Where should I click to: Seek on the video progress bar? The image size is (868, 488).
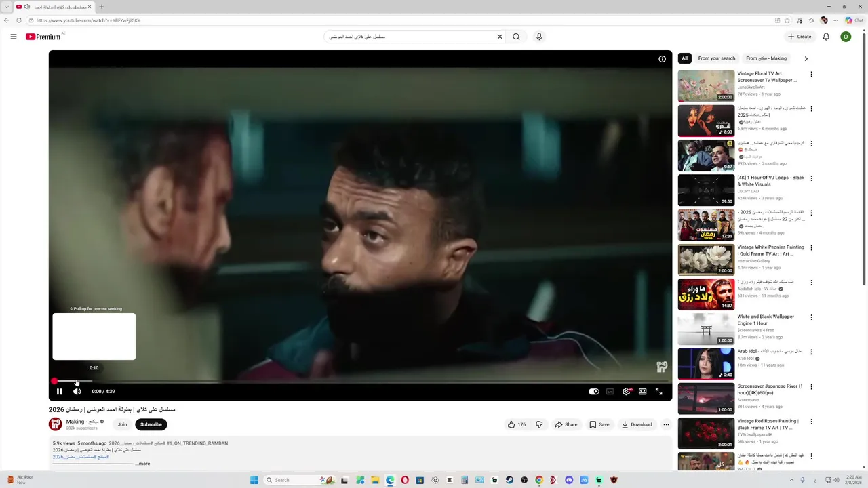tap(360, 382)
